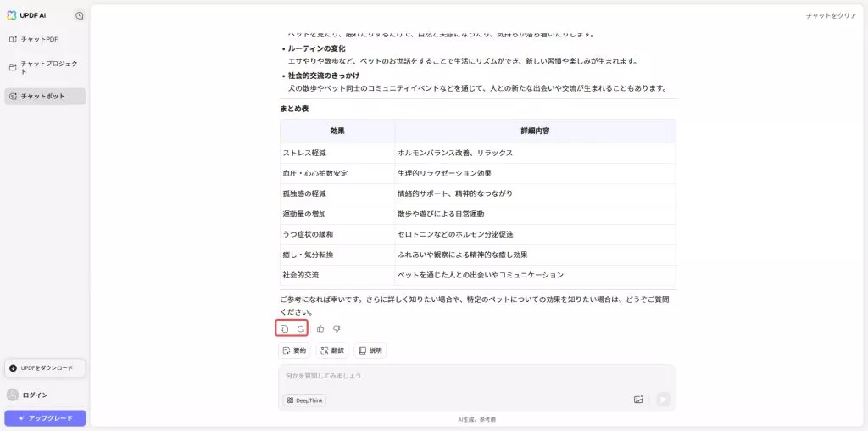Regenerate the AI response
The height and width of the screenshot is (431, 868).
coord(301,328)
